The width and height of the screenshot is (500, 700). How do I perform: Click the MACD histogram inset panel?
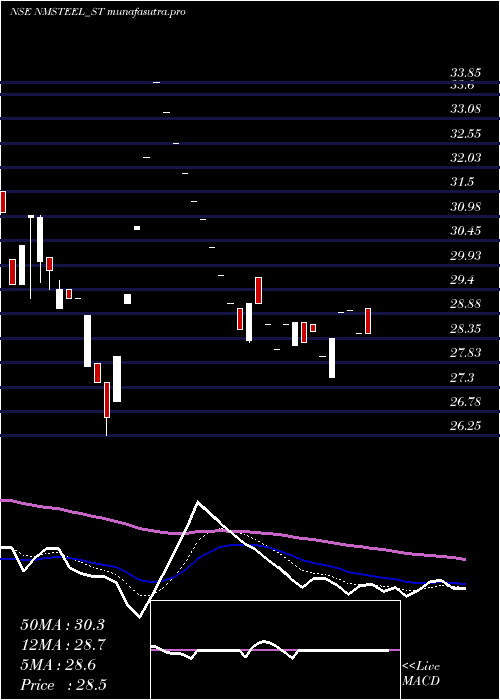(x=275, y=650)
